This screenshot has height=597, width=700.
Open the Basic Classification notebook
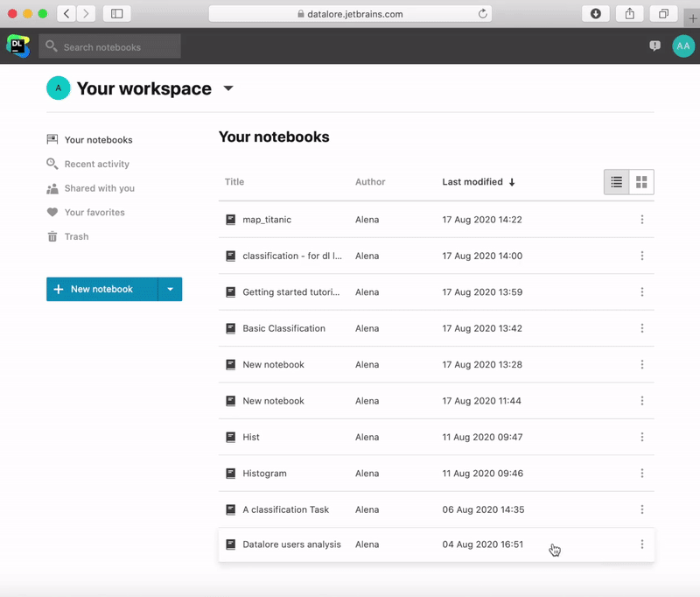283,328
